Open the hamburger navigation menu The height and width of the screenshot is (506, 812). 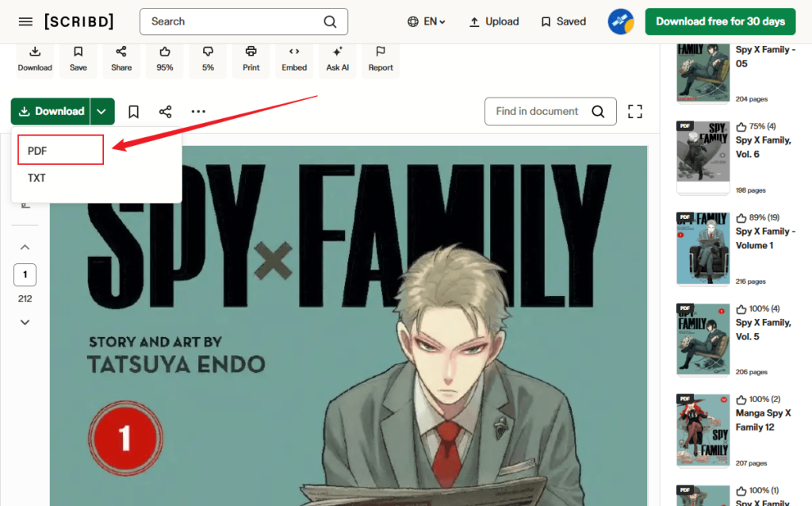click(x=26, y=21)
